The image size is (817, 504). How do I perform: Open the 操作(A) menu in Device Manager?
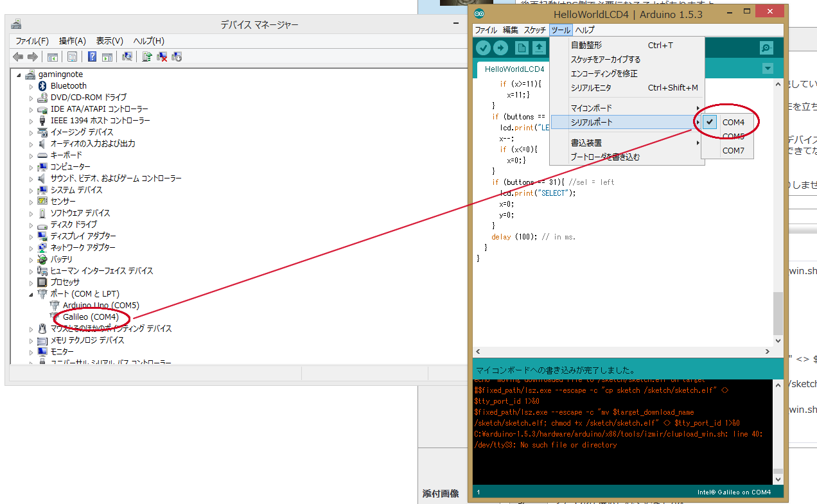click(x=72, y=41)
